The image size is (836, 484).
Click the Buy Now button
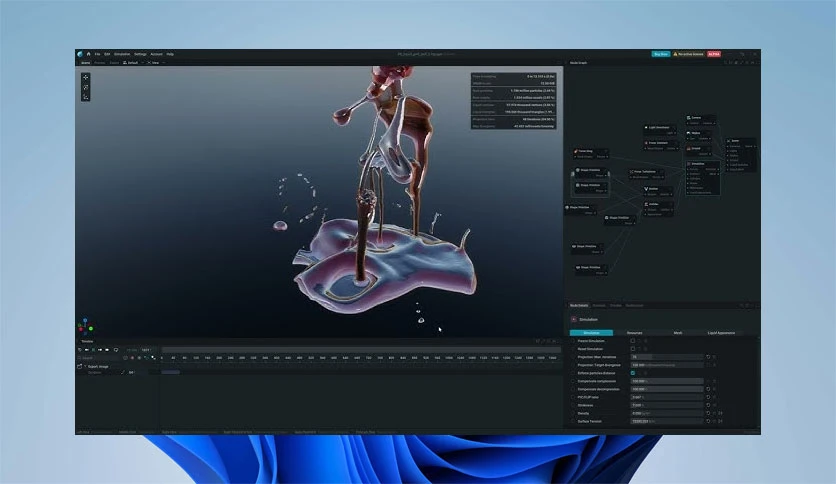pyautogui.click(x=660, y=54)
